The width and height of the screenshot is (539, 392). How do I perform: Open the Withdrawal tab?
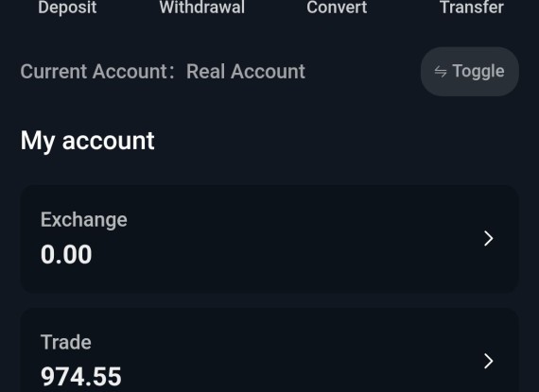coord(202,8)
